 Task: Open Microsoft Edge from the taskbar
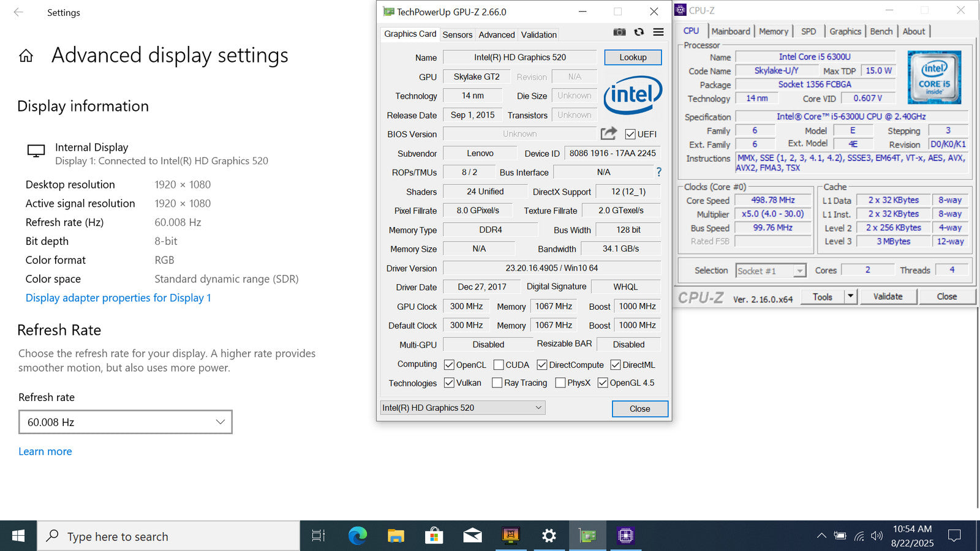click(x=357, y=536)
